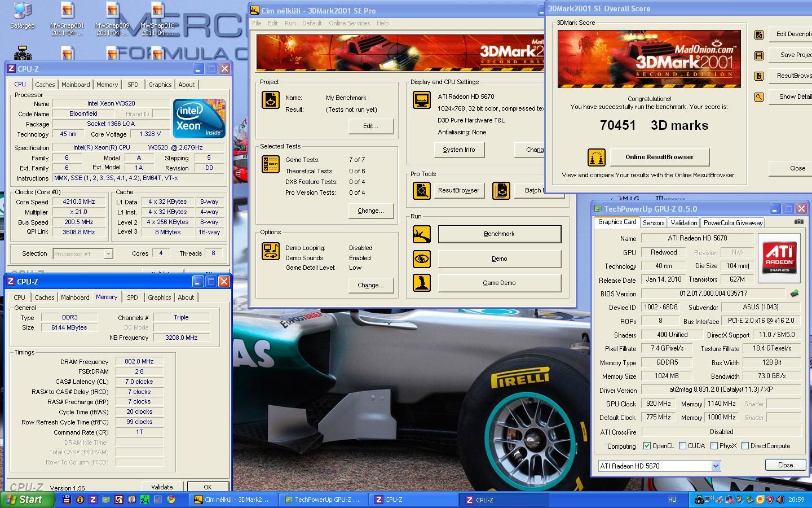This screenshot has width=812, height=508.
Task: Click Edit button in Project section
Action: point(370,126)
